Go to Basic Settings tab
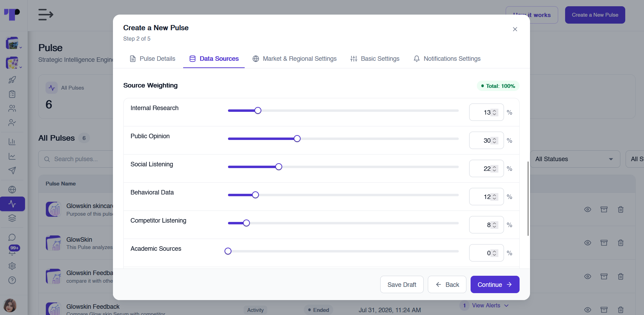644x315 pixels. click(x=375, y=59)
